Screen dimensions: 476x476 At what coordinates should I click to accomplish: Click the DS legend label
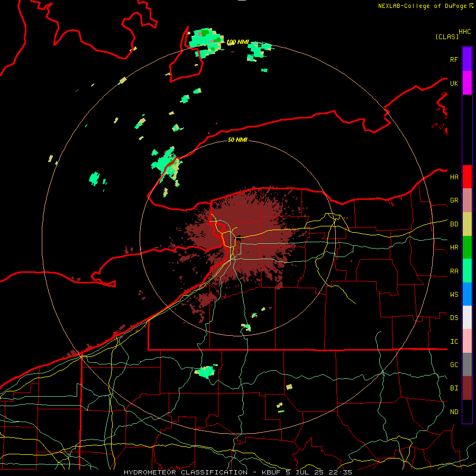pos(454,318)
